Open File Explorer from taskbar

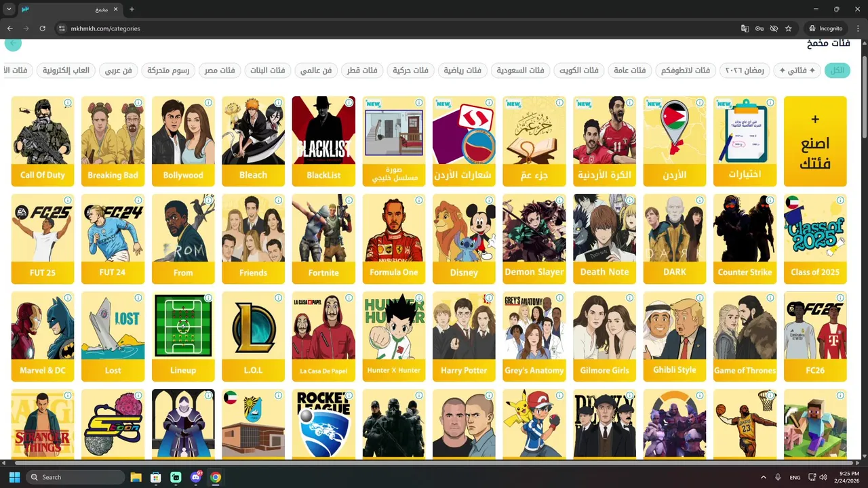[x=136, y=477]
